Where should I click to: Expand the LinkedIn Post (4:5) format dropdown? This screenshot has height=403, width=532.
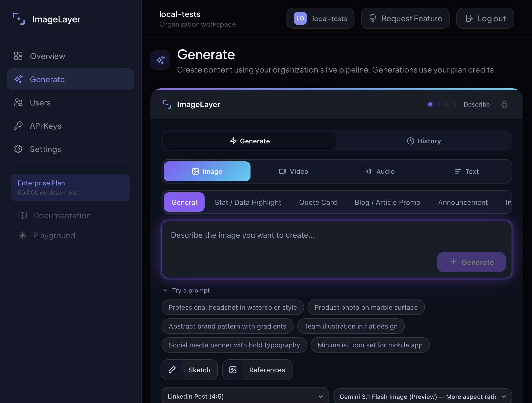tap(245, 396)
